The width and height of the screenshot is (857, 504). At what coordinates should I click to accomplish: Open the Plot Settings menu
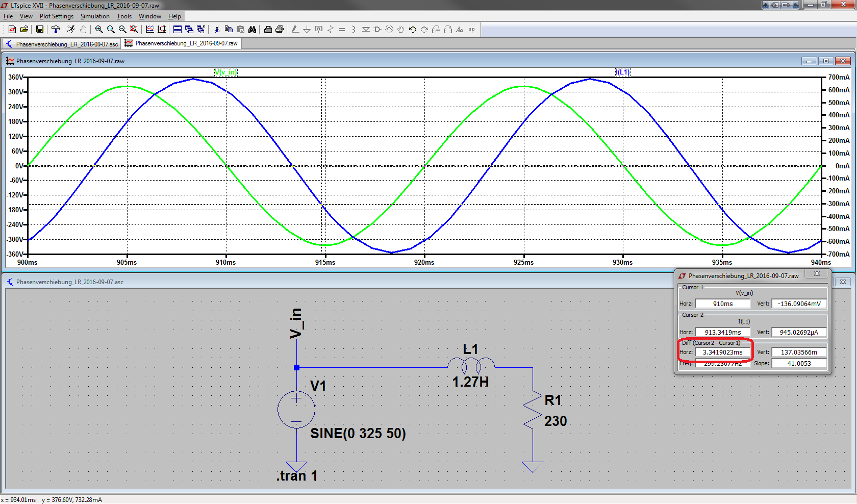[x=57, y=16]
